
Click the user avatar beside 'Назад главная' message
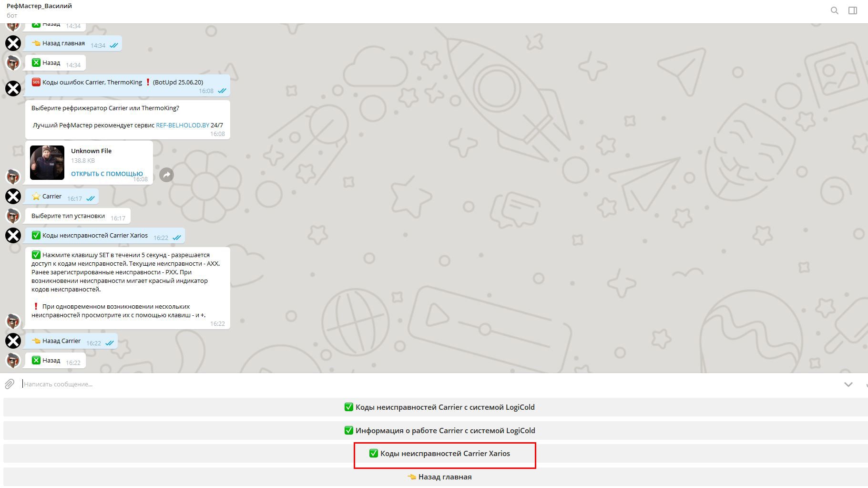13,43
